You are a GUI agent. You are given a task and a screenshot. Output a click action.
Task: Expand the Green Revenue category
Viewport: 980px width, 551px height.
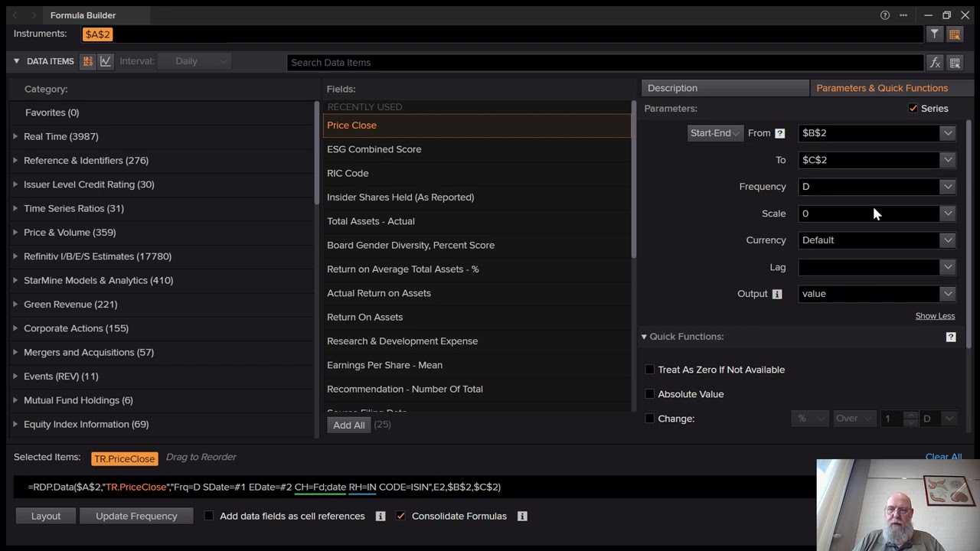click(15, 305)
